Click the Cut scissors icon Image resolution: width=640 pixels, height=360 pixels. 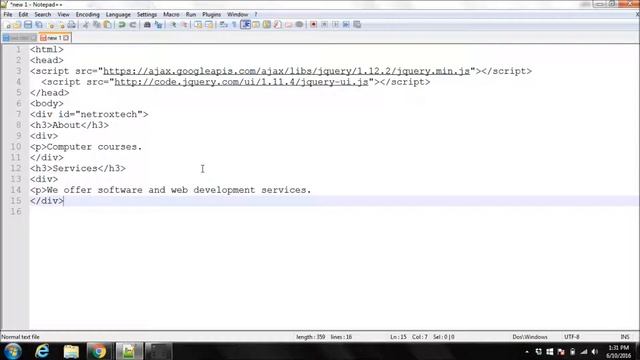click(86, 25)
